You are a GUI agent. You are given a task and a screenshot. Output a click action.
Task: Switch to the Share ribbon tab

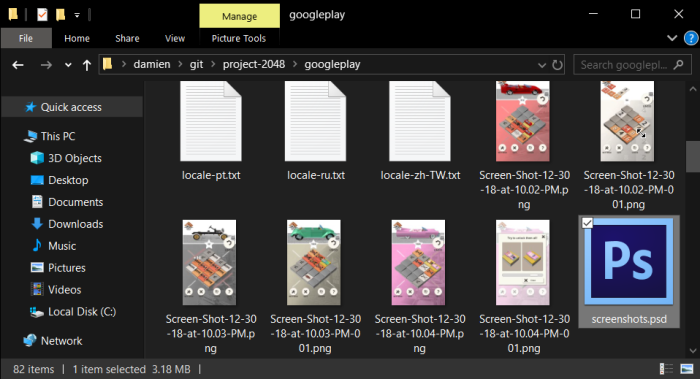(x=127, y=38)
